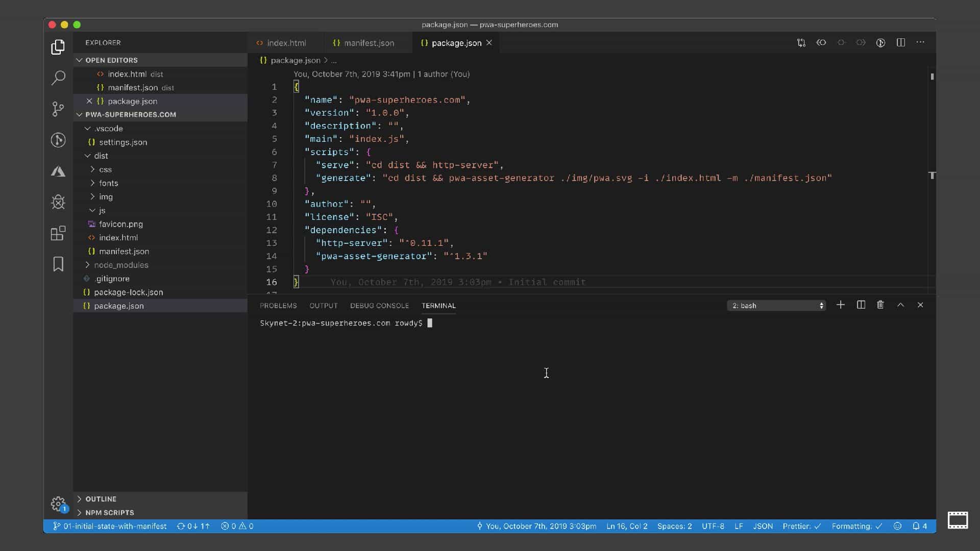Click the Split Editor Right icon
Screen dimensions: 980x551
(900, 43)
